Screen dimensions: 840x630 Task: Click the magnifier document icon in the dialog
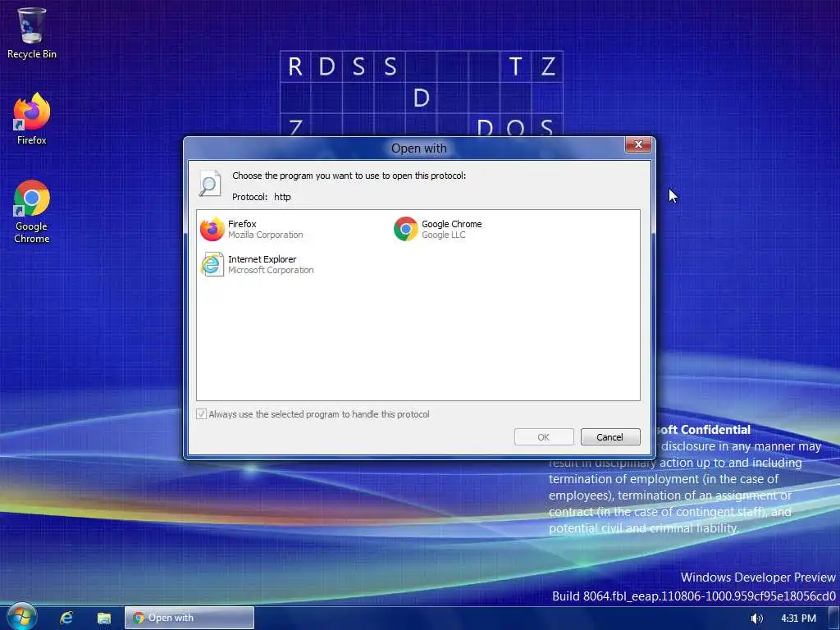pyautogui.click(x=209, y=183)
